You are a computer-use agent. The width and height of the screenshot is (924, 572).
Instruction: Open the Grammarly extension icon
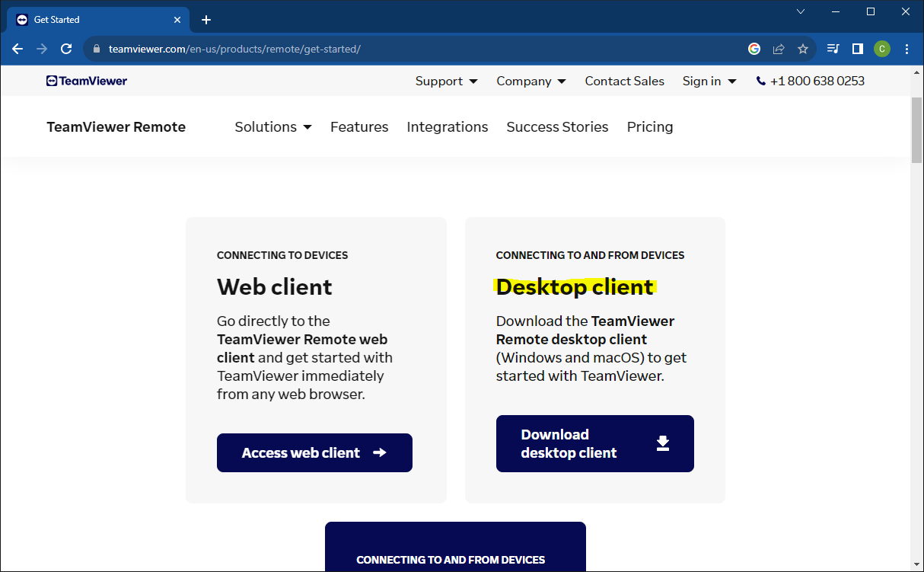click(754, 48)
